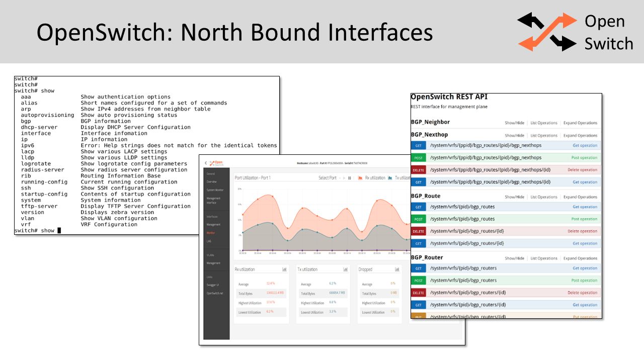Viewport: 644px width, 362px height.
Task: Click 'Post operation' in the bgp_routers row
Action: pyautogui.click(x=584, y=281)
